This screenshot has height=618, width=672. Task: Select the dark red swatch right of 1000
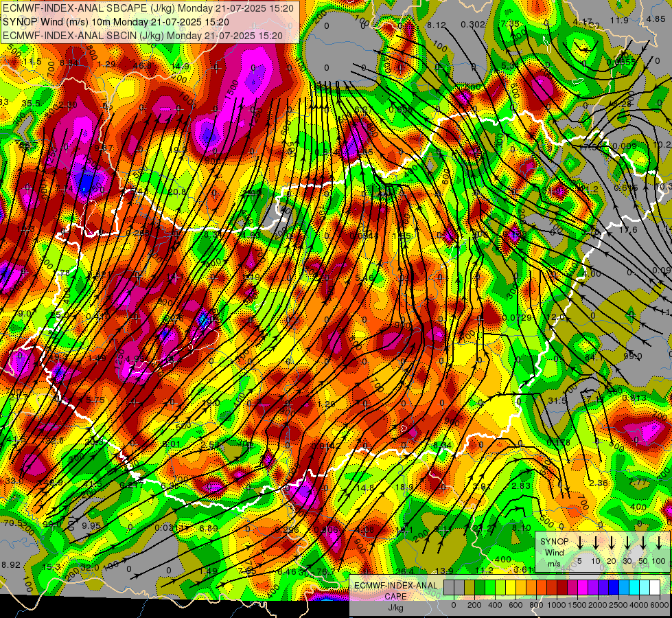(x=562, y=587)
